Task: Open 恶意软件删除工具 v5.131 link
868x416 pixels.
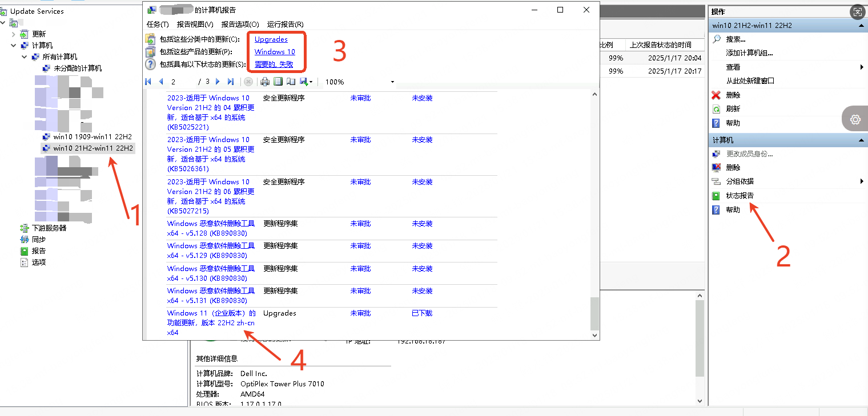Action: click(x=211, y=296)
